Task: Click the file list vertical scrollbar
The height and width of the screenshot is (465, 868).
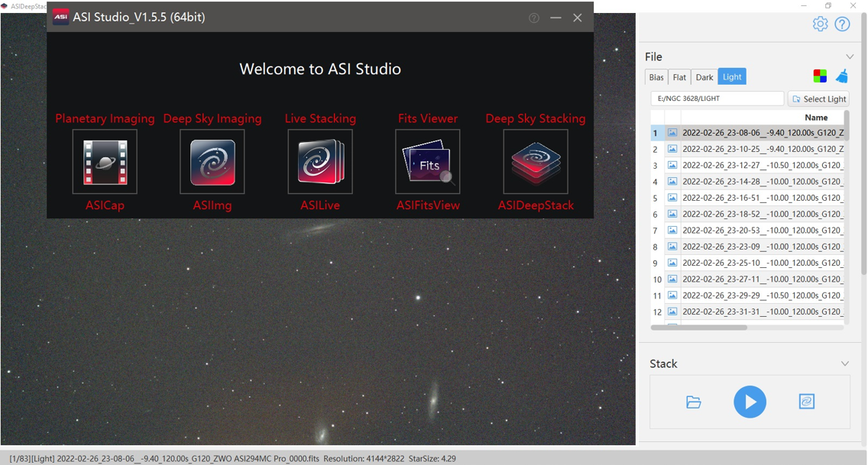Action: tap(847, 126)
